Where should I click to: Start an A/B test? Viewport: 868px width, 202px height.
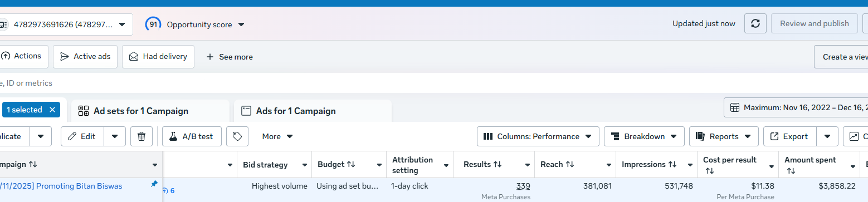pyautogui.click(x=192, y=136)
